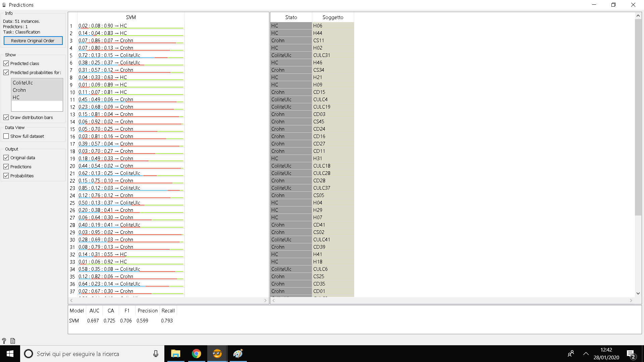Switch to the Orange owl icon in taskbar
Viewport: 644px width, 362px height.
(x=217, y=354)
